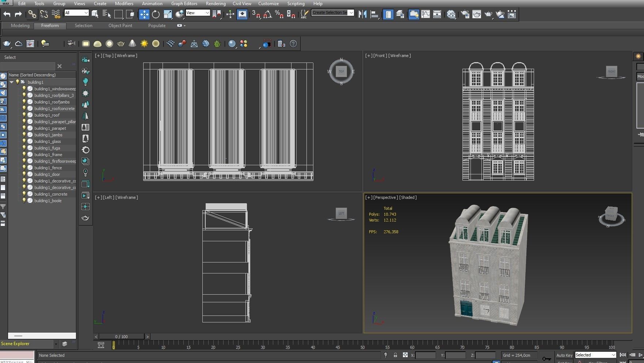Click the Auto Key button

(564, 355)
